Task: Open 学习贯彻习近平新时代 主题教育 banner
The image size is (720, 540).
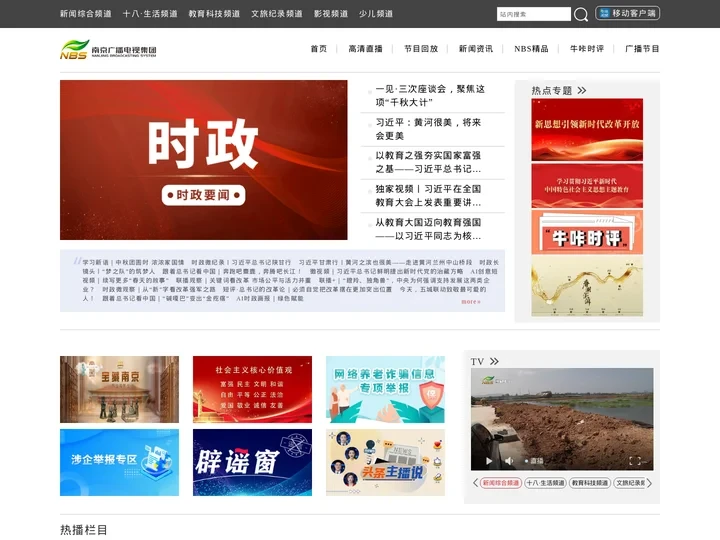Action: pos(587,186)
